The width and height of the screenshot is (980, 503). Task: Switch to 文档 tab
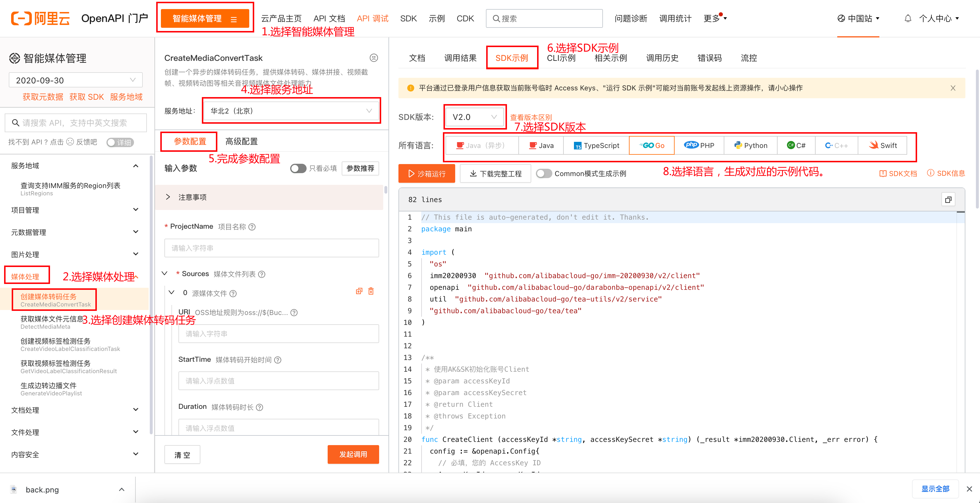[417, 58]
